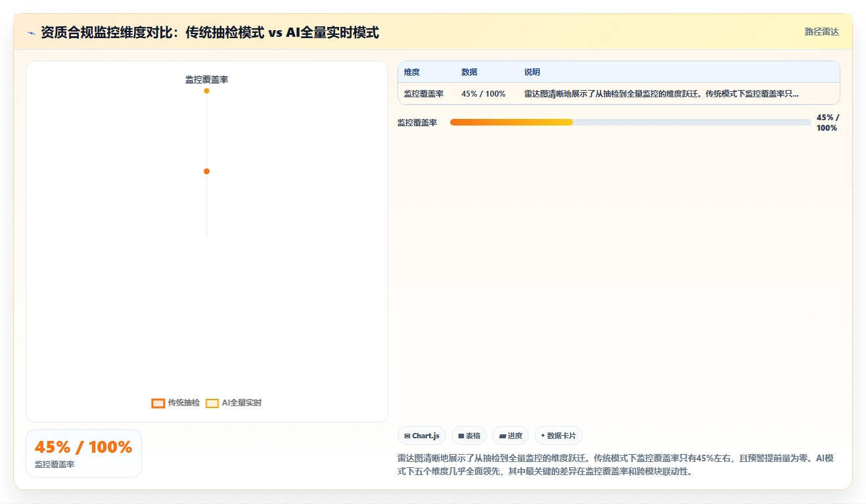Image resolution: width=866 pixels, height=504 pixels.
Task: Click the truncated 雷达图清晰地展示了 table description cell
Action: (x=662, y=94)
